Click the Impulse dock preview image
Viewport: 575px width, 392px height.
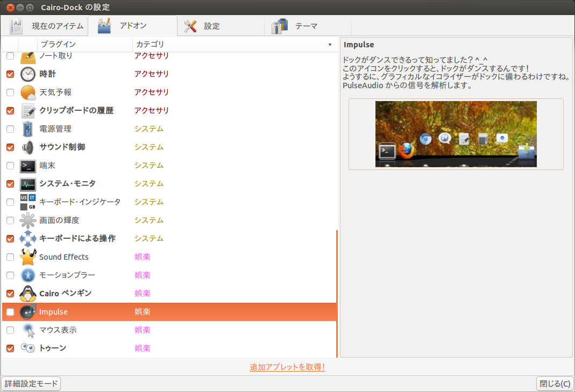[x=456, y=134]
